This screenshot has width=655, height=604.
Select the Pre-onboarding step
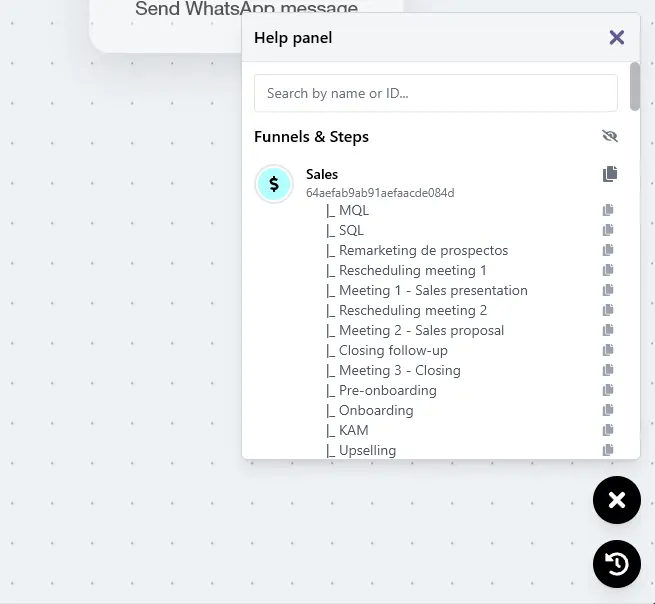(x=388, y=391)
